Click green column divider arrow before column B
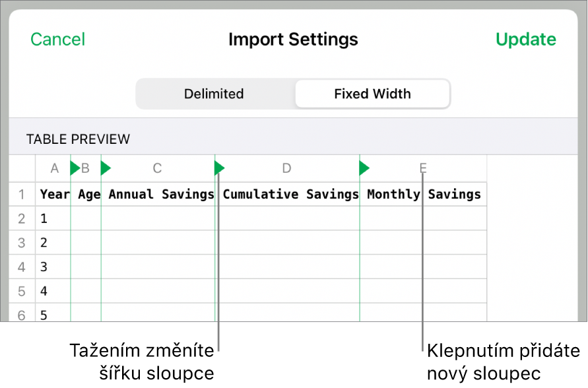588x388 pixels. click(75, 169)
